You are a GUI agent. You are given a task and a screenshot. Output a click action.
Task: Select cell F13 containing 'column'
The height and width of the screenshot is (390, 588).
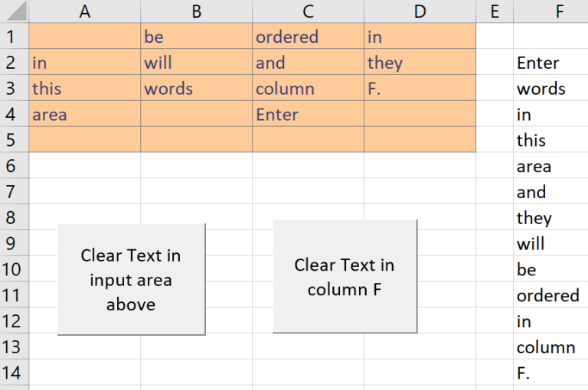click(x=551, y=346)
